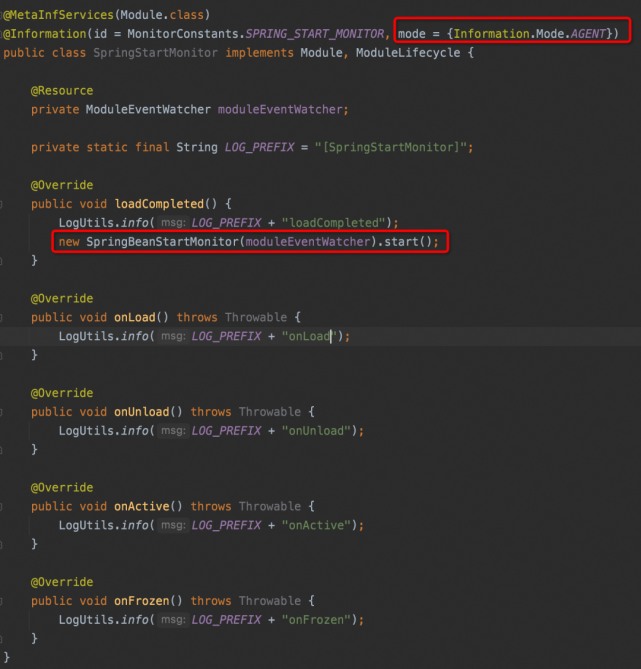
Task: Click the throws keyword in onUnload signature
Action: pyautogui.click(x=211, y=412)
